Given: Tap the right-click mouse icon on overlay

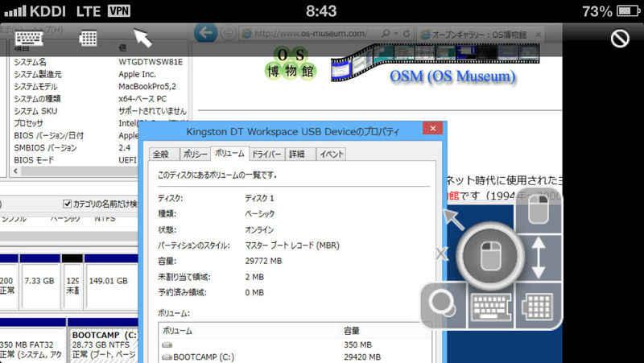Looking at the screenshot, I should (539, 210).
